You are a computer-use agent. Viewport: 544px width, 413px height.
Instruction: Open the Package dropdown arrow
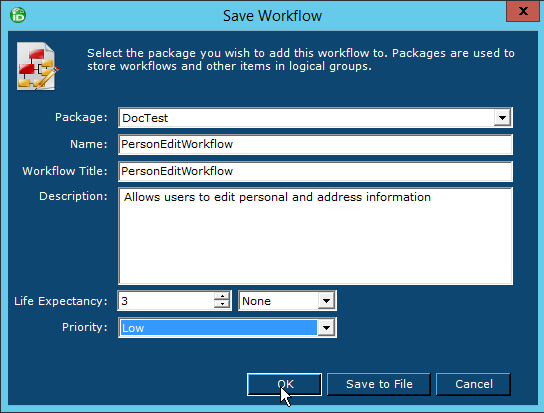[502, 118]
